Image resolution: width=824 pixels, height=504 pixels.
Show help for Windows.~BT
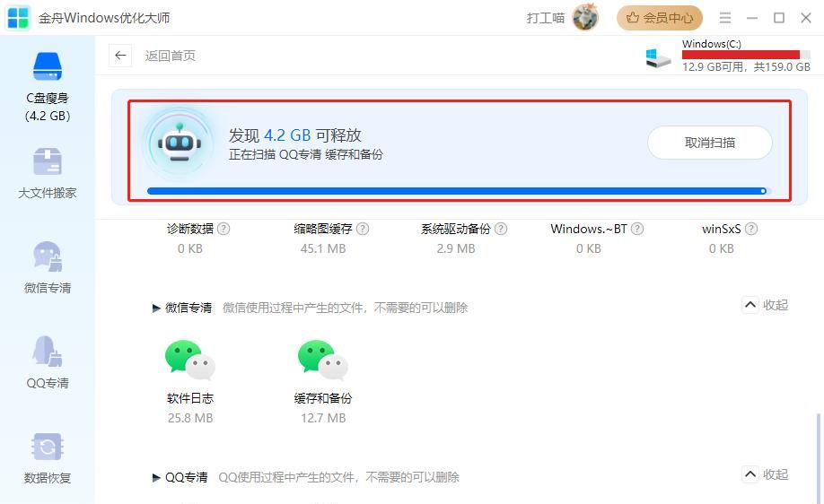(x=637, y=229)
